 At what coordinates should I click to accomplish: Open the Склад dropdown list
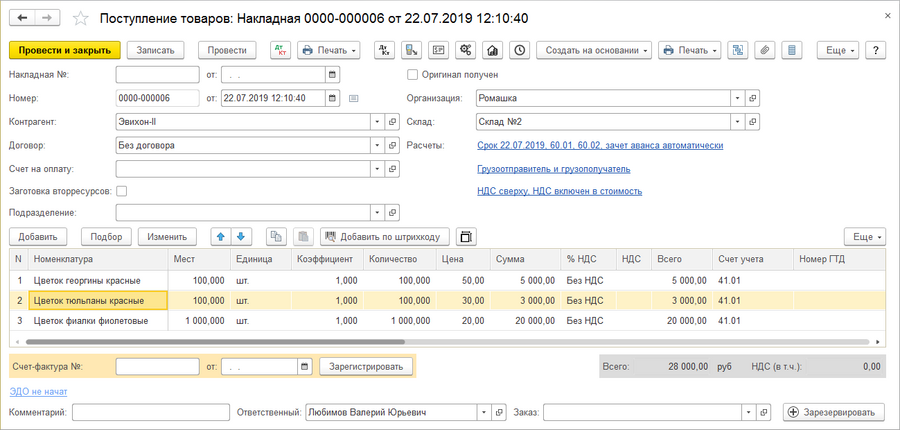[737, 121]
